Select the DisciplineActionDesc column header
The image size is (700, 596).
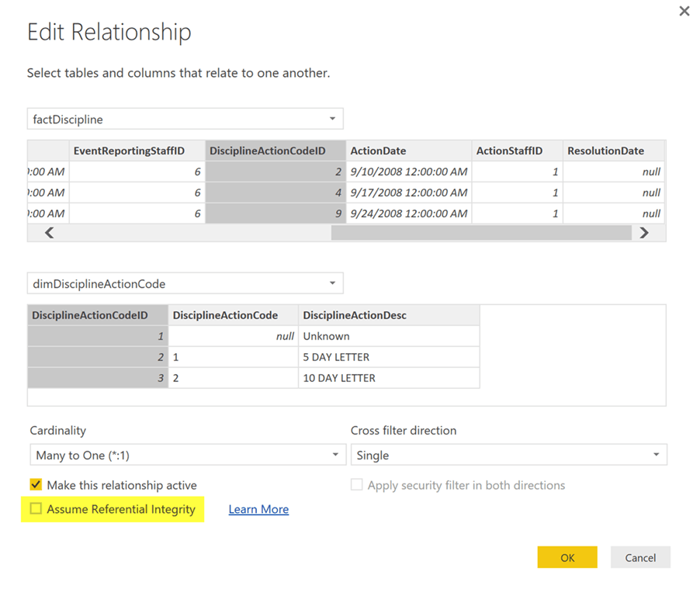click(355, 315)
